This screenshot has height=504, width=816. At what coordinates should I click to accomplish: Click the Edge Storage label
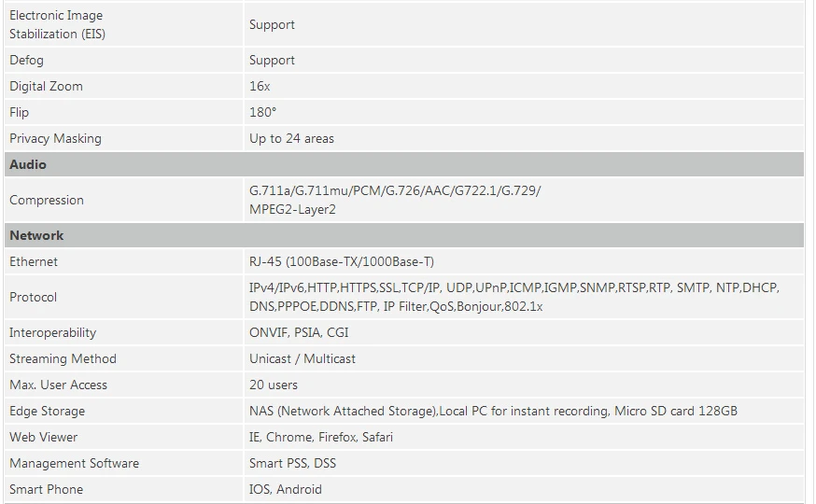(47, 411)
